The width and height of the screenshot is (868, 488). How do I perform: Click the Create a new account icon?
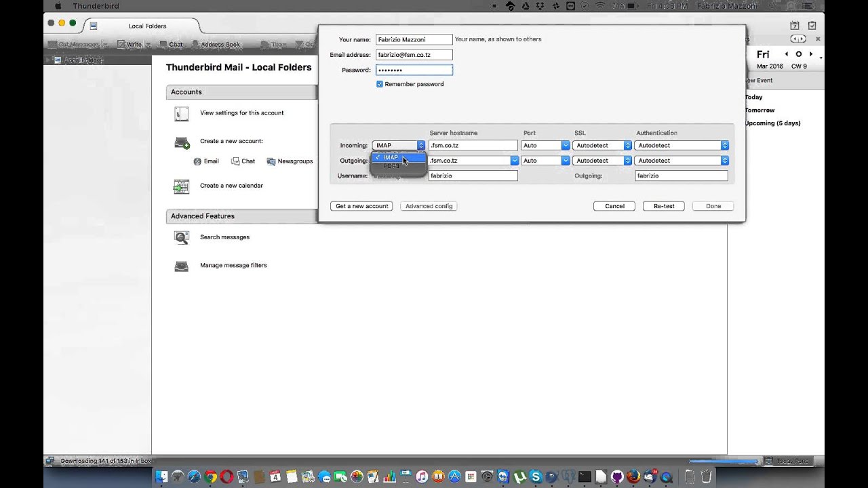(x=182, y=142)
